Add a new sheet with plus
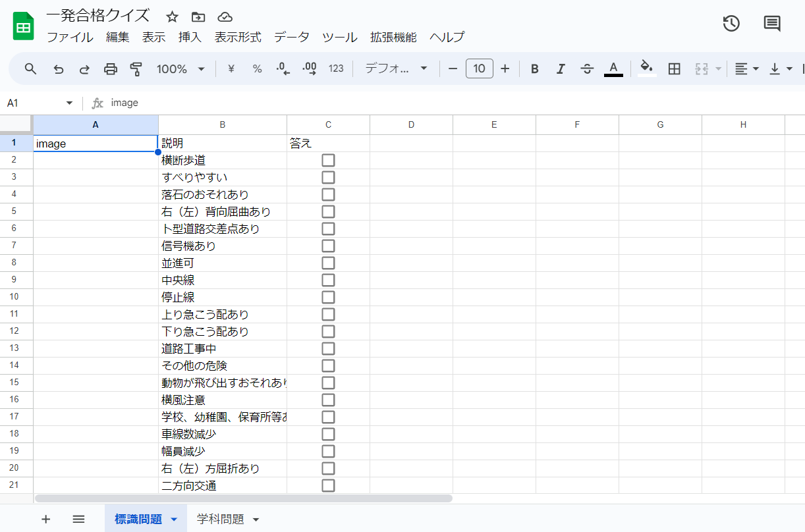This screenshot has height=532, width=805. (x=45, y=519)
